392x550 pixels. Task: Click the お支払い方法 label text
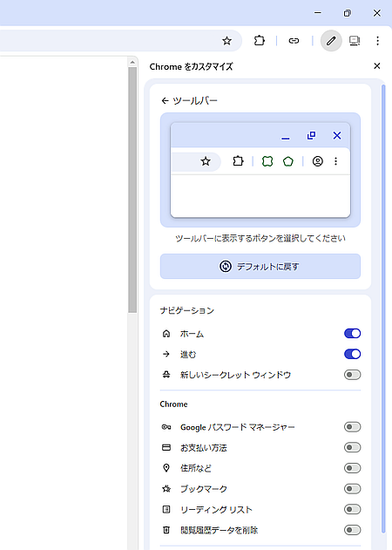203,447
